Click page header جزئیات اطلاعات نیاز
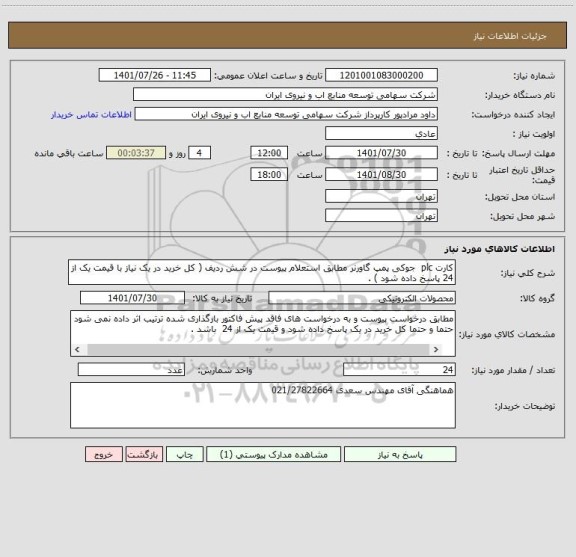 pos(510,36)
